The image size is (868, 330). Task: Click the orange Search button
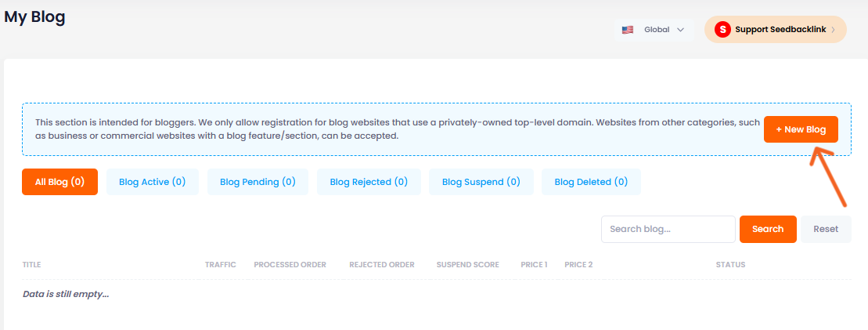click(768, 229)
